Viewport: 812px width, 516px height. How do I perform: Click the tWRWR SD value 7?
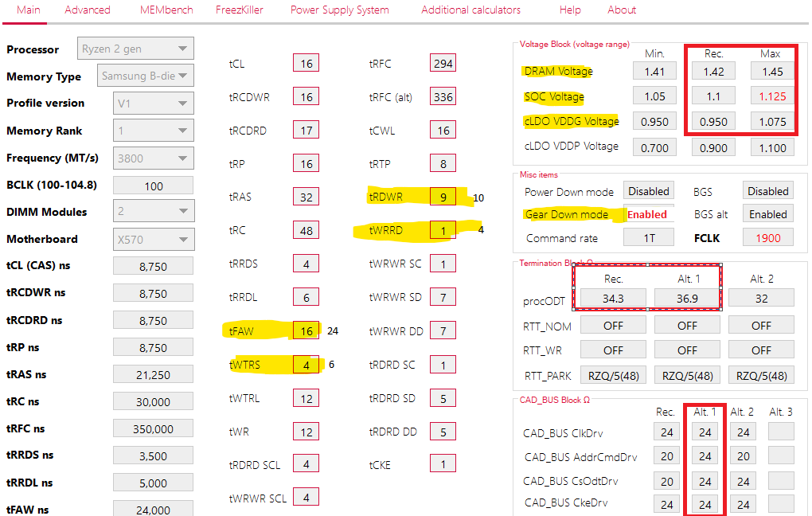443,297
